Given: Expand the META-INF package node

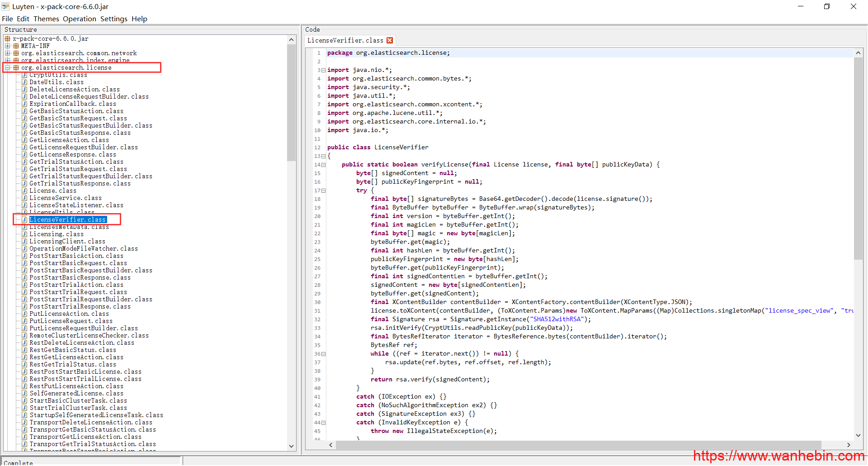Looking at the screenshot, I should point(7,46).
